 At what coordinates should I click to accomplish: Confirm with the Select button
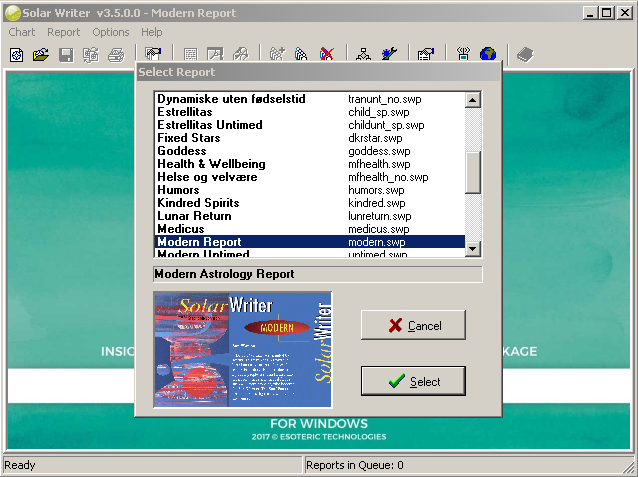(x=413, y=381)
